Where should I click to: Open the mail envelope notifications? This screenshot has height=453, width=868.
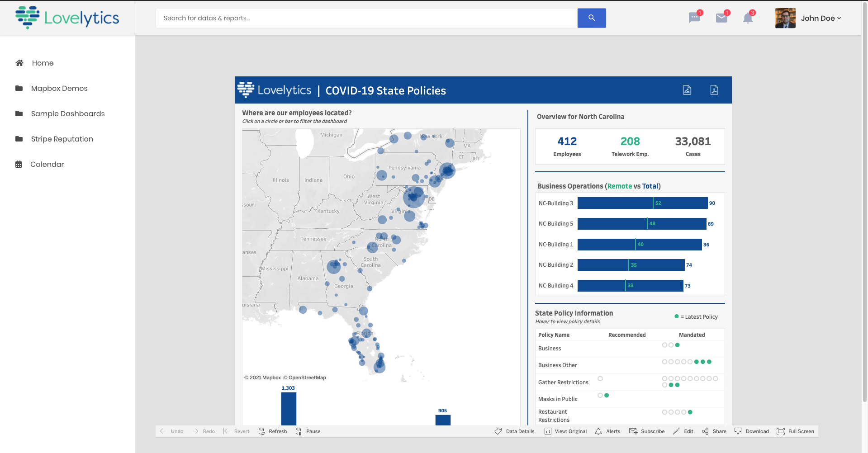coord(721,18)
